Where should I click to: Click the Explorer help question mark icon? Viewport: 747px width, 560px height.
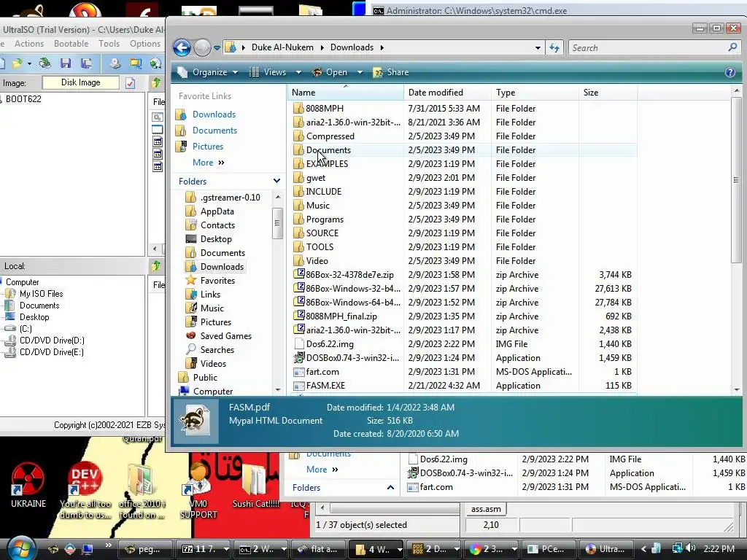729,72
